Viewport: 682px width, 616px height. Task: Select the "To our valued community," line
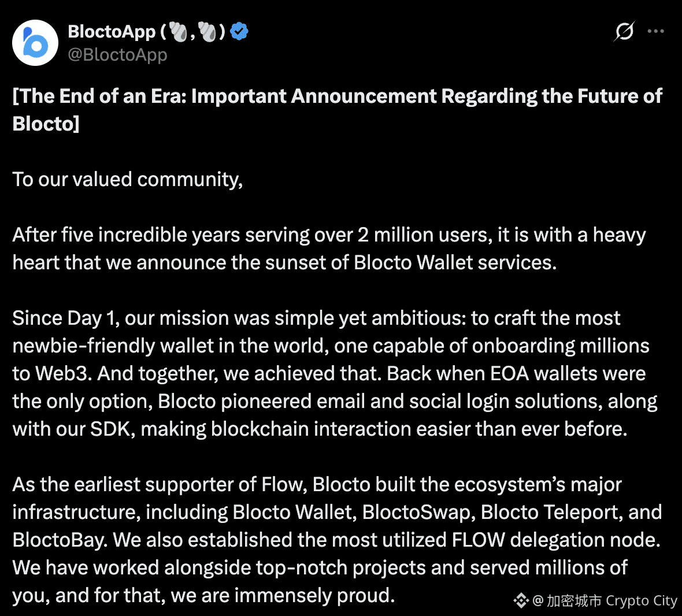[x=127, y=180]
